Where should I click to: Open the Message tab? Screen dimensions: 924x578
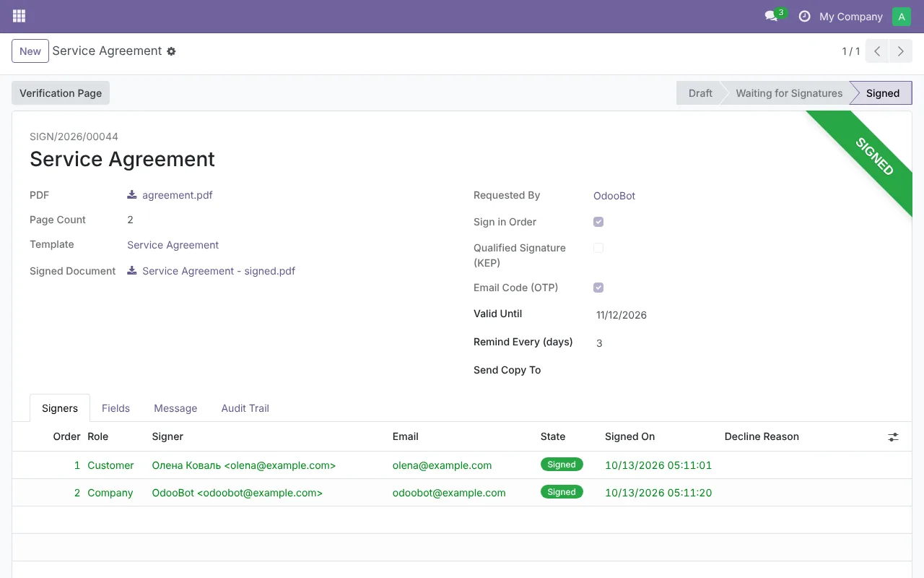(x=175, y=408)
